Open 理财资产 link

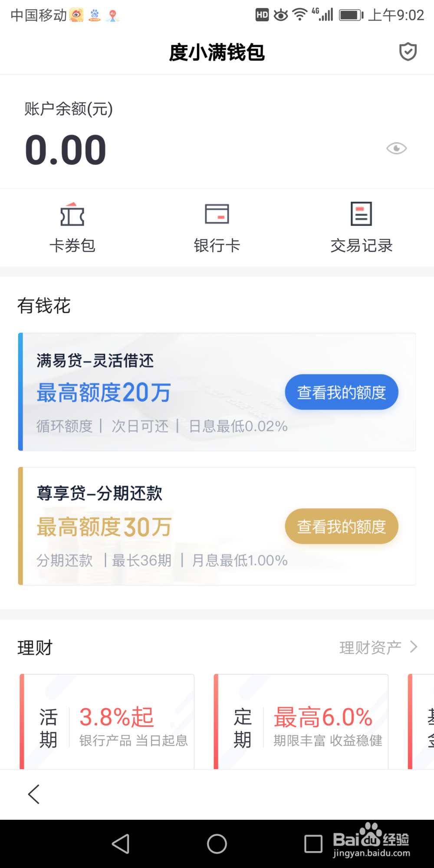click(x=370, y=648)
